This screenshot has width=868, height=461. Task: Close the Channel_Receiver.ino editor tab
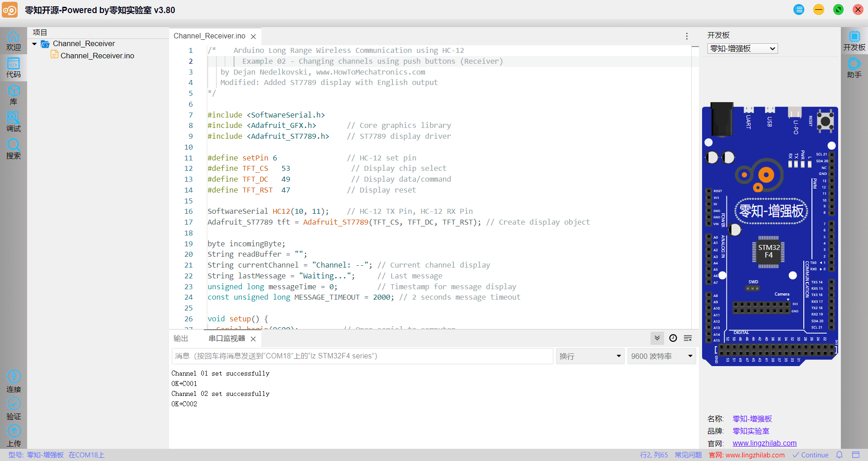tap(254, 36)
